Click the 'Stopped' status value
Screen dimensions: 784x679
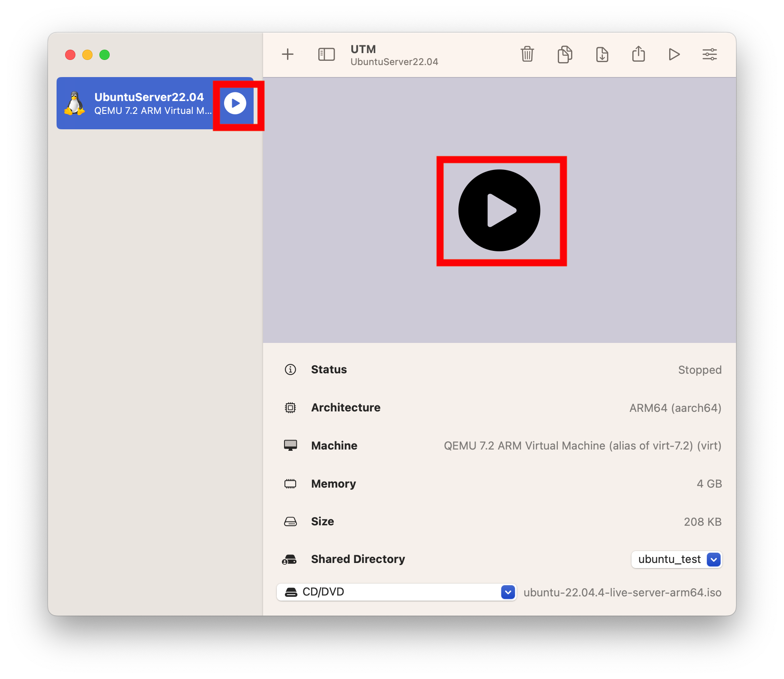coord(700,369)
